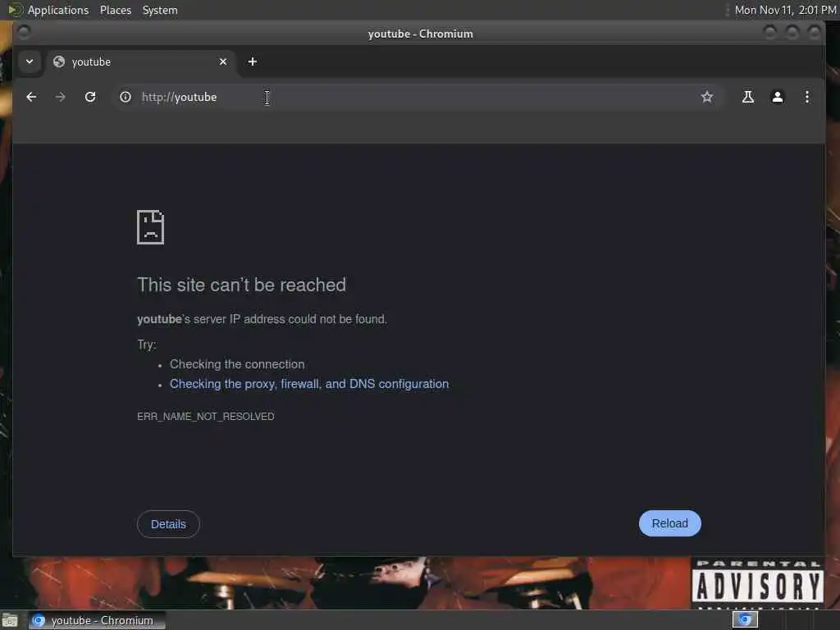Image resolution: width=840 pixels, height=630 pixels.
Task: Click the workspace switcher in bottom panel
Action: [x=745, y=620]
